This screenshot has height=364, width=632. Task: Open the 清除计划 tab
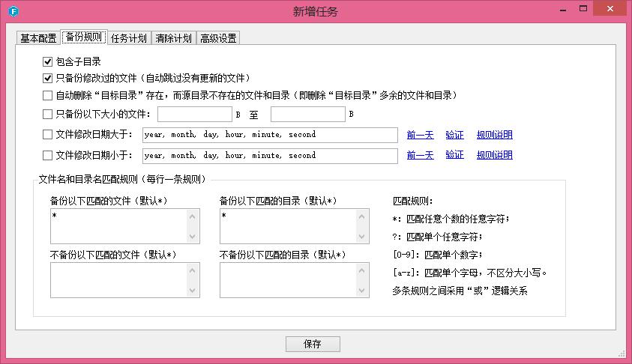tap(174, 38)
